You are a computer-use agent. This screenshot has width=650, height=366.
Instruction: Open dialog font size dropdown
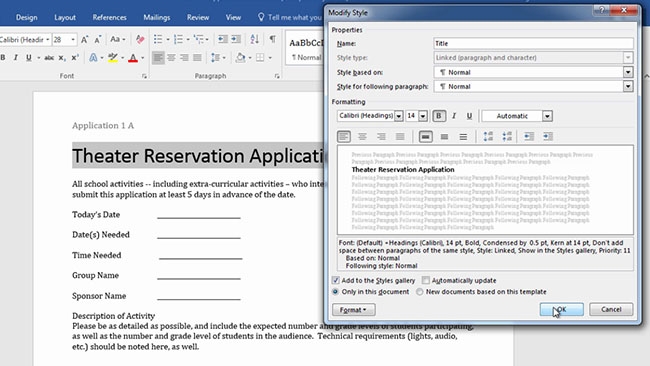point(422,116)
